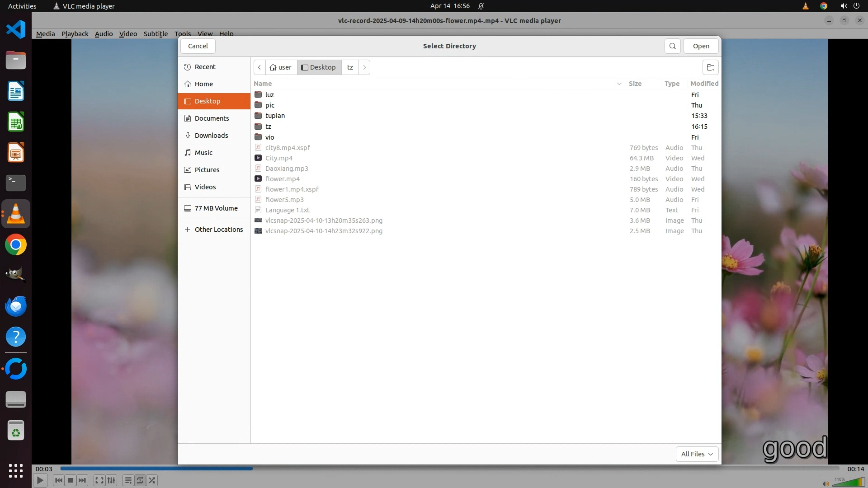Image resolution: width=868 pixels, height=488 pixels.
Task: Select the tupian folder
Action: [275, 116]
